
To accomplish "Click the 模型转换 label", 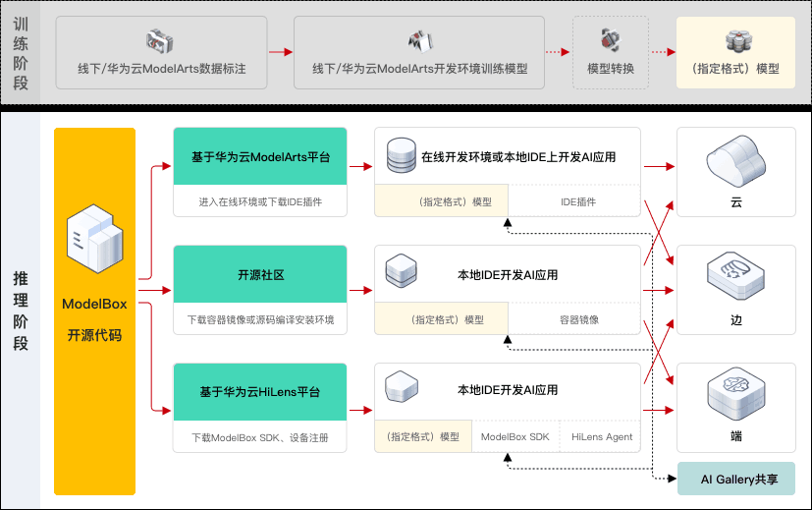I will (x=611, y=69).
